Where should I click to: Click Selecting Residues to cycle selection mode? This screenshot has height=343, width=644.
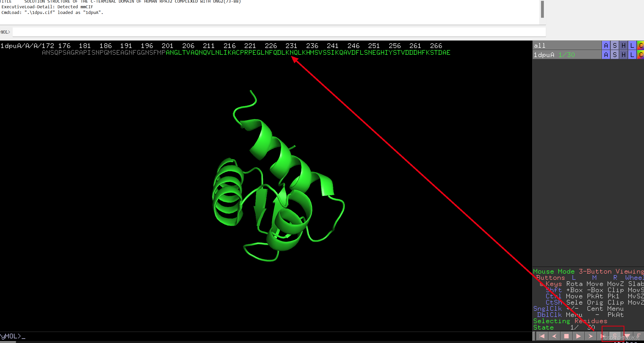570,321
